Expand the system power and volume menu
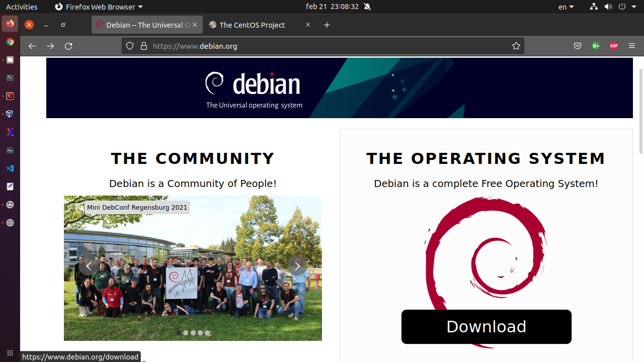This screenshot has width=644, height=362. click(x=626, y=7)
